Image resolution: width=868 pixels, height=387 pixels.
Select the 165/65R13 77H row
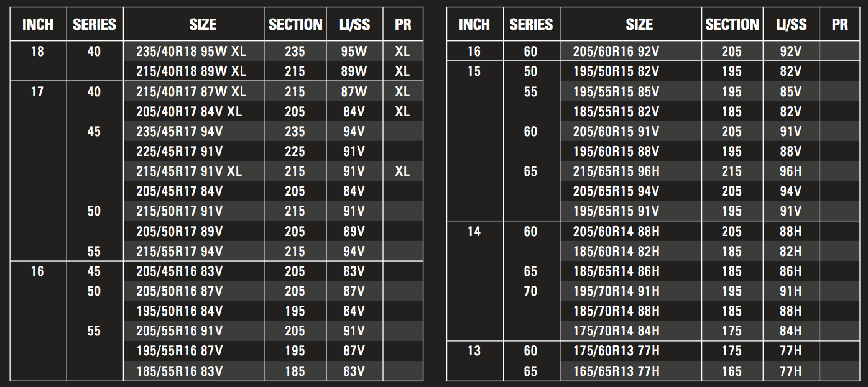(653, 371)
